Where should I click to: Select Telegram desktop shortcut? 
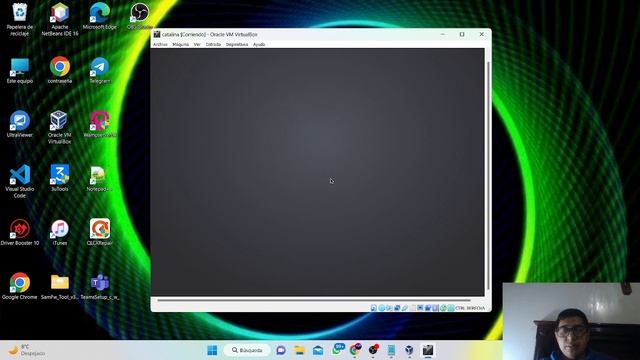(100, 71)
